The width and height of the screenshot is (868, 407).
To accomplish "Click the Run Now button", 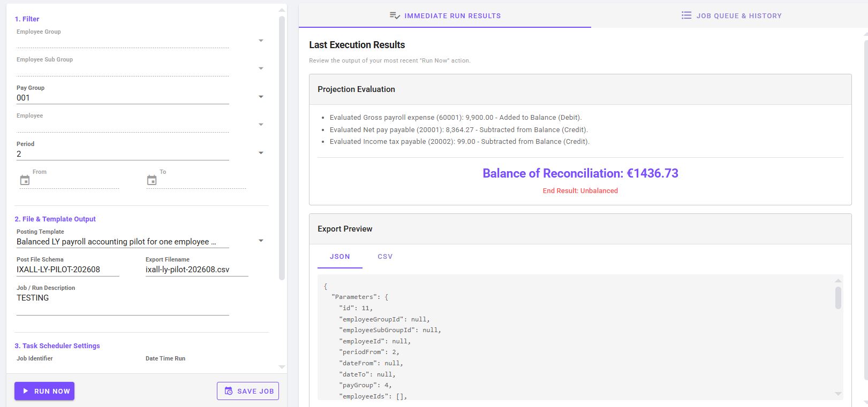I will (44, 391).
